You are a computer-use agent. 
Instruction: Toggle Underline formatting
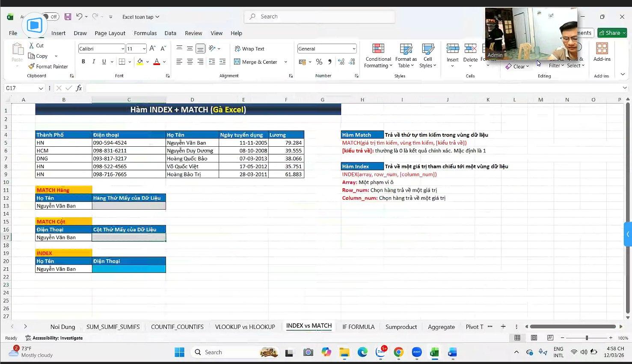tap(104, 62)
